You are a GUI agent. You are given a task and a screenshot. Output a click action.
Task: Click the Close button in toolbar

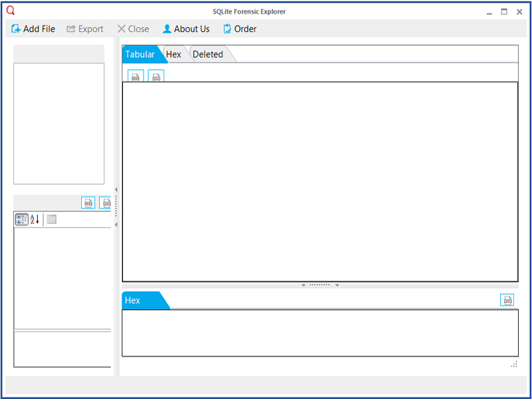(133, 29)
